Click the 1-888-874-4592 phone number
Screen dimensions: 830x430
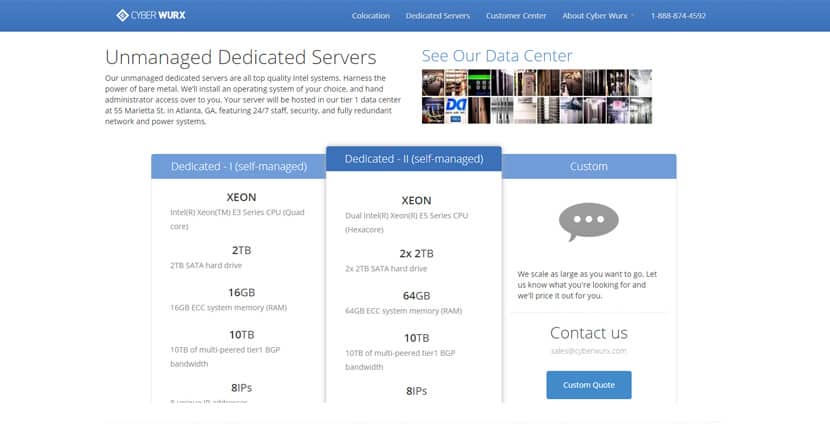coord(678,16)
